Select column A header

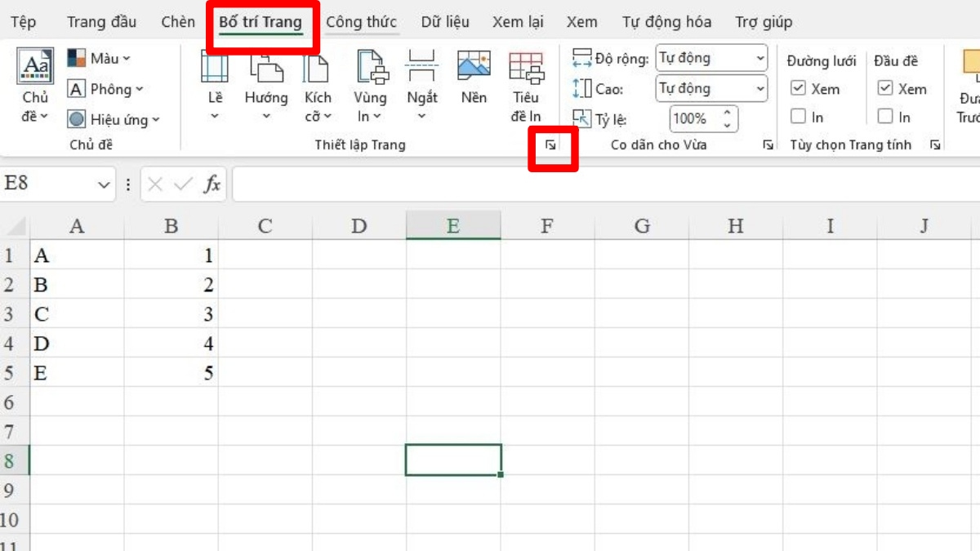coord(77,225)
